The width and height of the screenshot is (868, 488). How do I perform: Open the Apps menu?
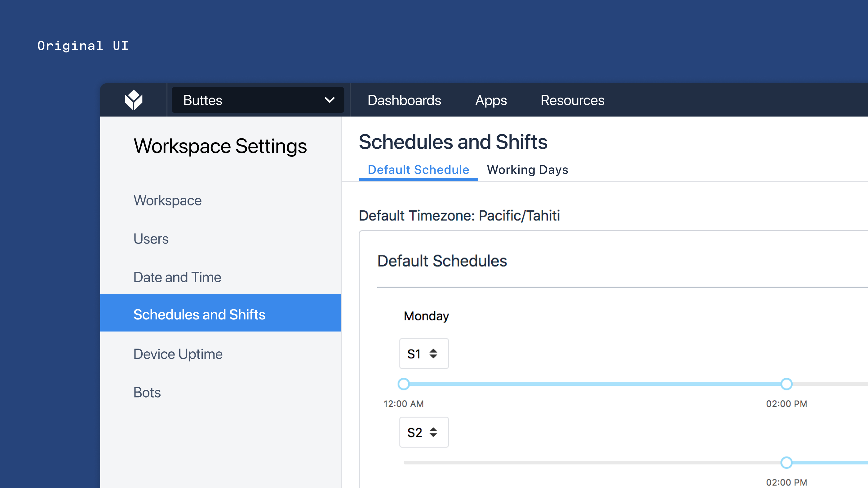click(x=491, y=100)
